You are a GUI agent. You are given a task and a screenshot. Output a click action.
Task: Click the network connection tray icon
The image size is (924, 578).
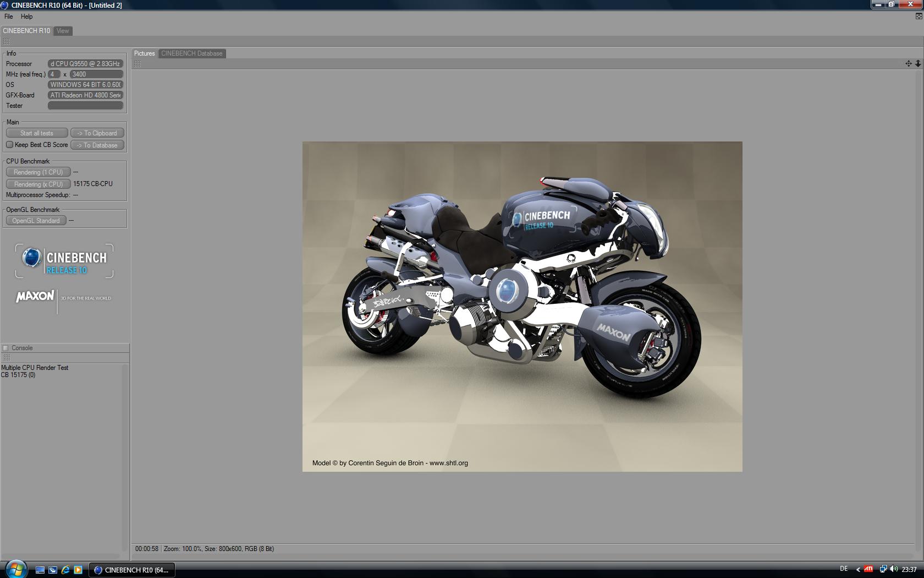(883, 569)
